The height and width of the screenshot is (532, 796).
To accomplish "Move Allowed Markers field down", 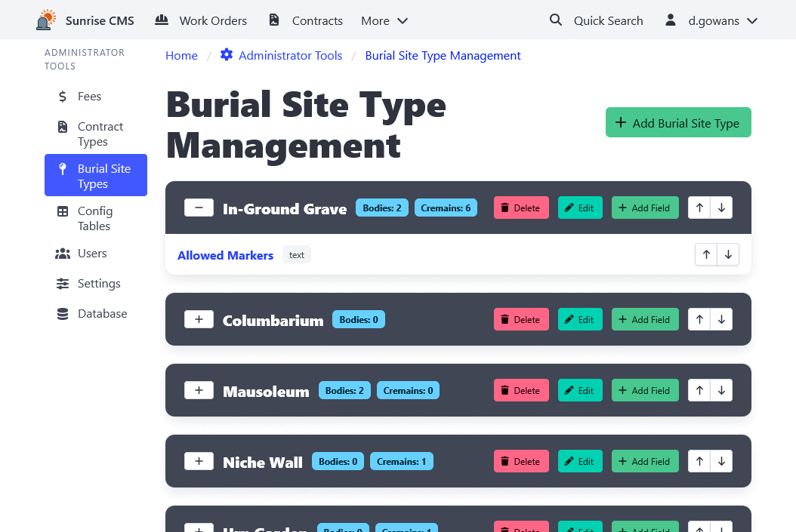I will 728,254.
